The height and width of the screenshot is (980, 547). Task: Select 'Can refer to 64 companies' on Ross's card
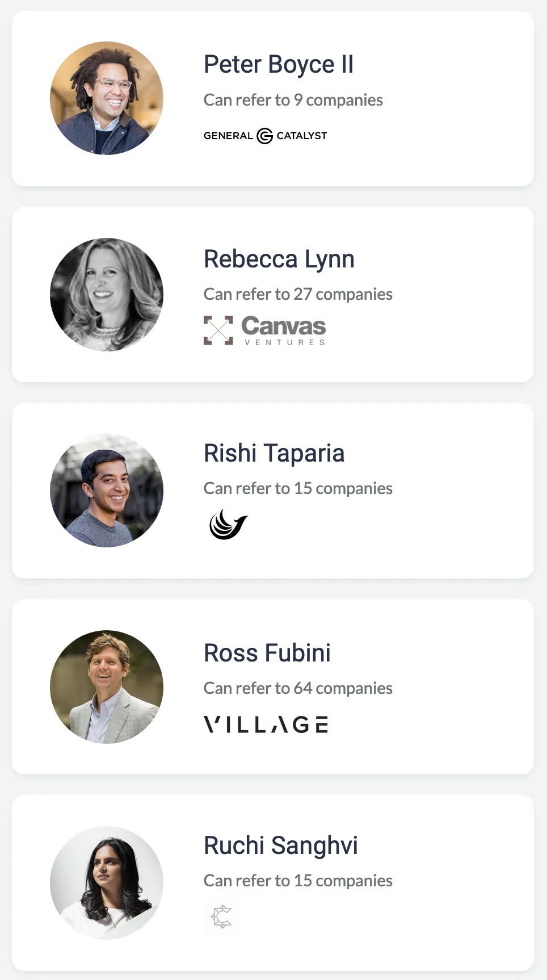(298, 688)
